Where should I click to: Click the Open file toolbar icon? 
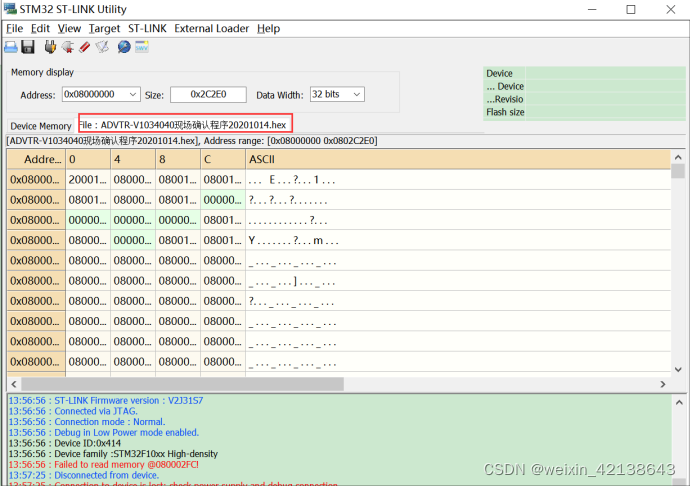point(11,47)
